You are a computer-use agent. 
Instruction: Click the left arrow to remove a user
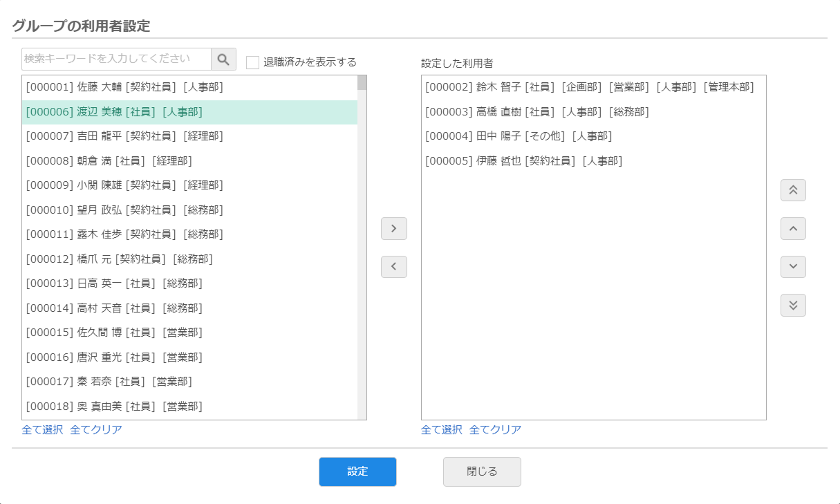coord(393,267)
